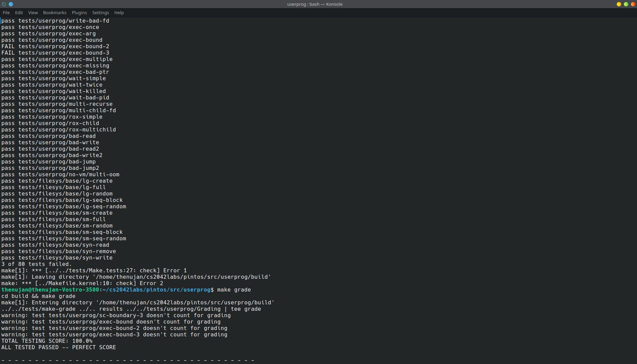This screenshot has height=364, width=637.
Task: Click the Konsole window menu icon in title bar
Action: tap(4, 4)
